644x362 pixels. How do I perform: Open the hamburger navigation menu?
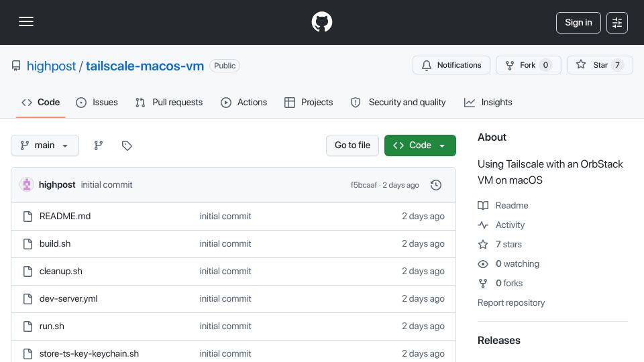[x=26, y=21]
